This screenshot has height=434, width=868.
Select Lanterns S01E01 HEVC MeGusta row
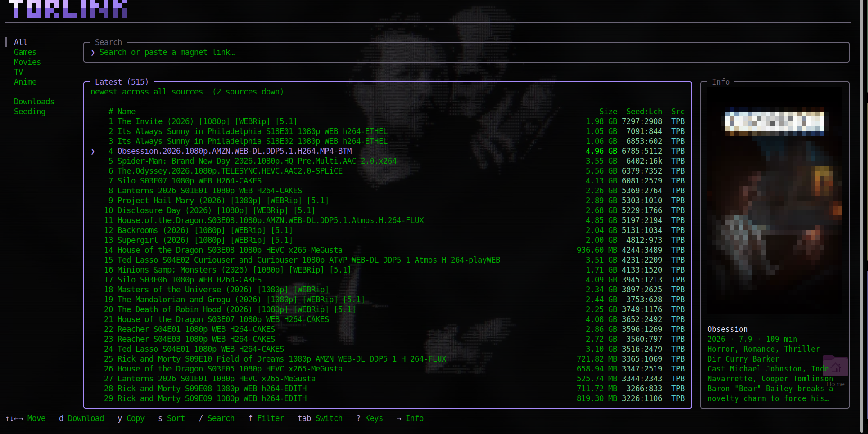click(x=388, y=379)
